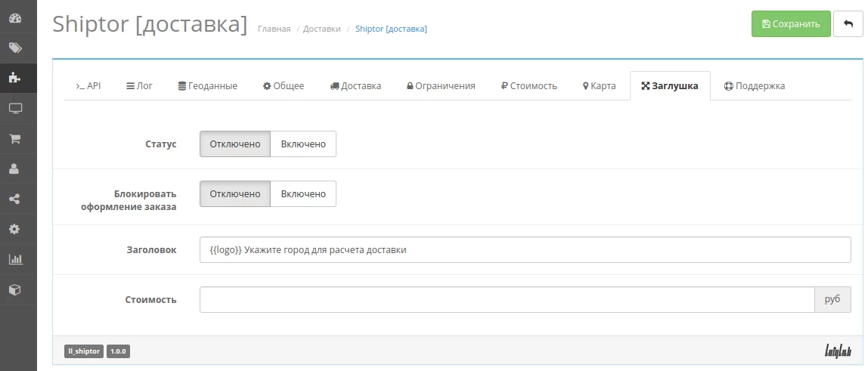Switch to the Общее tab
This screenshot has height=371, width=868.
pos(284,85)
